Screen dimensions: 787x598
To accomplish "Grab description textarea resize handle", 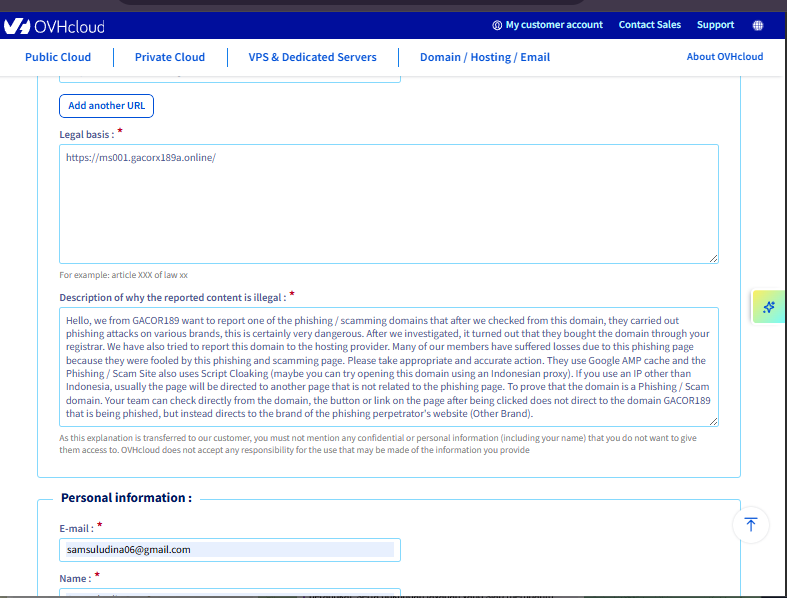I will (x=713, y=421).
